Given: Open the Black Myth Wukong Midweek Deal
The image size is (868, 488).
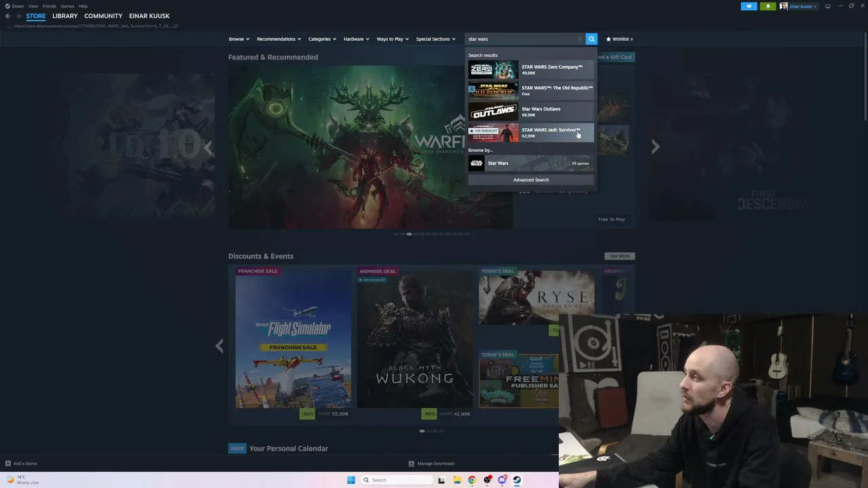Looking at the screenshot, I should pyautogui.click(x=414, y=343).
